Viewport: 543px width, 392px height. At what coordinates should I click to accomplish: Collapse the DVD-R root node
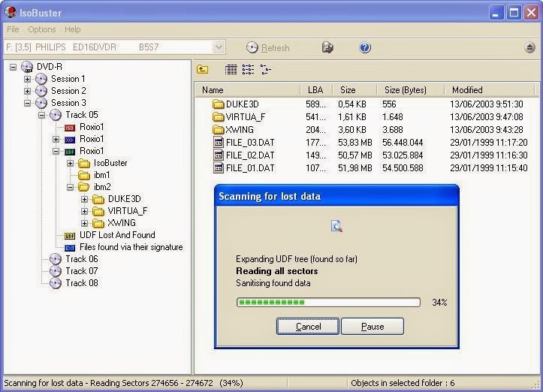(x=14, y=67)
